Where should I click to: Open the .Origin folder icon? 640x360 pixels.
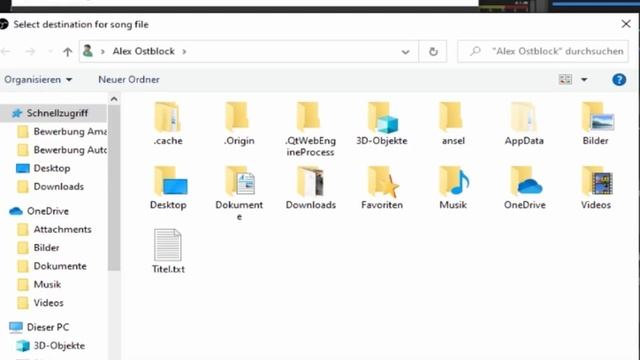click(238, 117)
